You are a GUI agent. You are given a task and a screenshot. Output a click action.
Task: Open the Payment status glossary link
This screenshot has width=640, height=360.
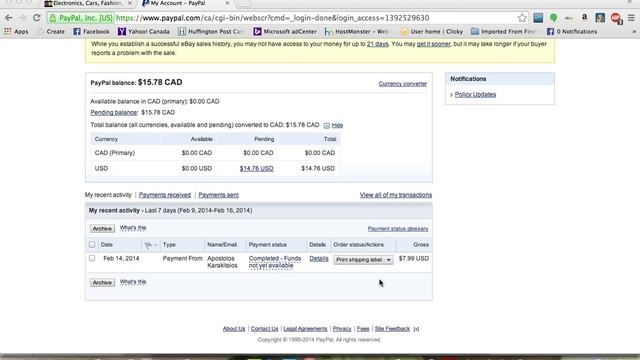(x=398, y=229)
